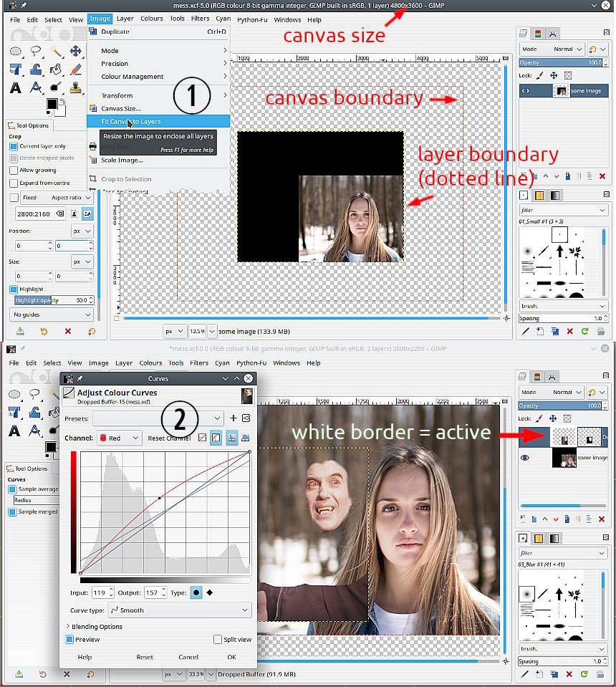Click Curves Input value field
Screen dimensions: 616x687
coord(100,592)
